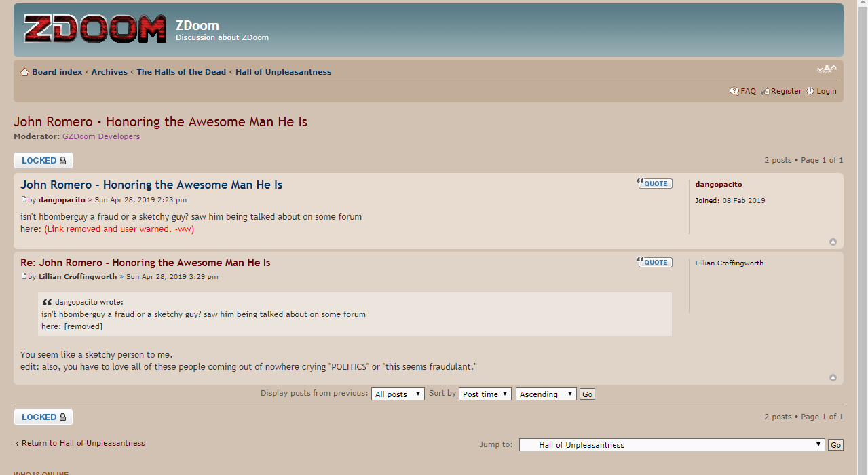Click the upper LOCKED topic button
Viewport: 868px width, 475px height.
click(x=43, y=161)
